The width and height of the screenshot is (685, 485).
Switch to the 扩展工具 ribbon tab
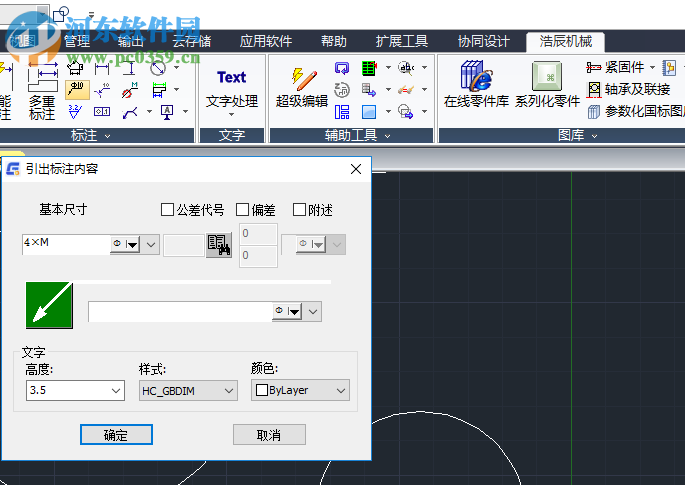pos(402,42)
